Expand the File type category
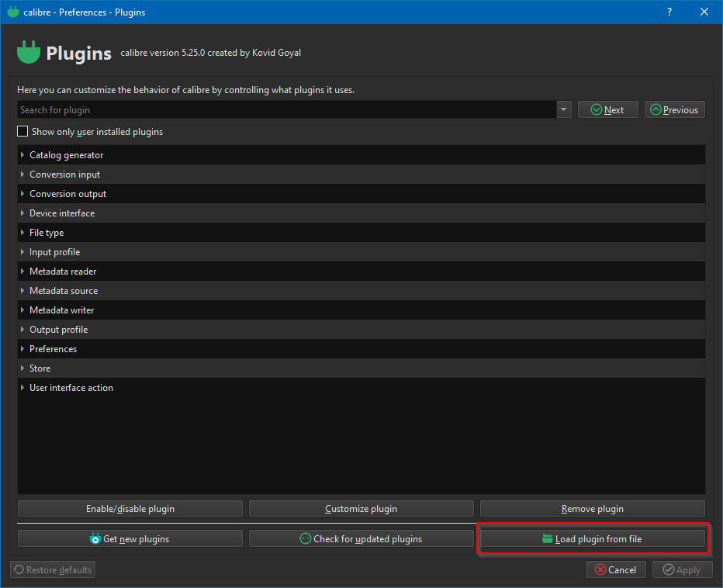This screenshot has width=723, height=588. [22, 233]
